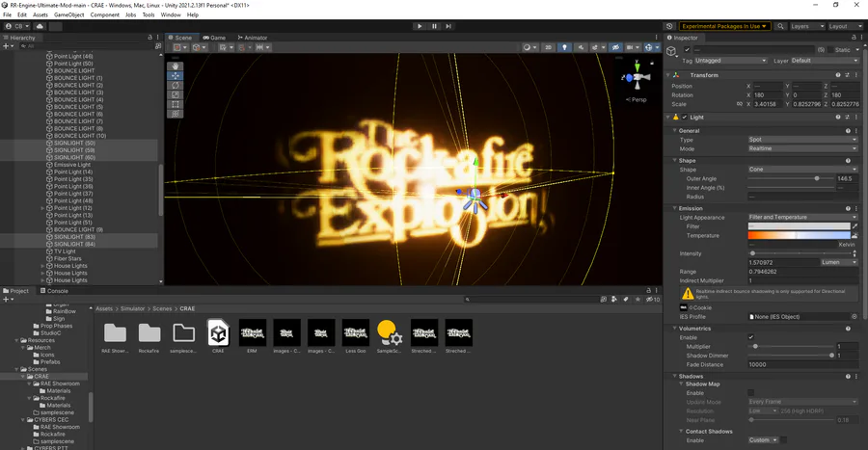Viewport: 868px width, 450px height.
Task: Open the Shape Cone dropdown
Action: 802,170
